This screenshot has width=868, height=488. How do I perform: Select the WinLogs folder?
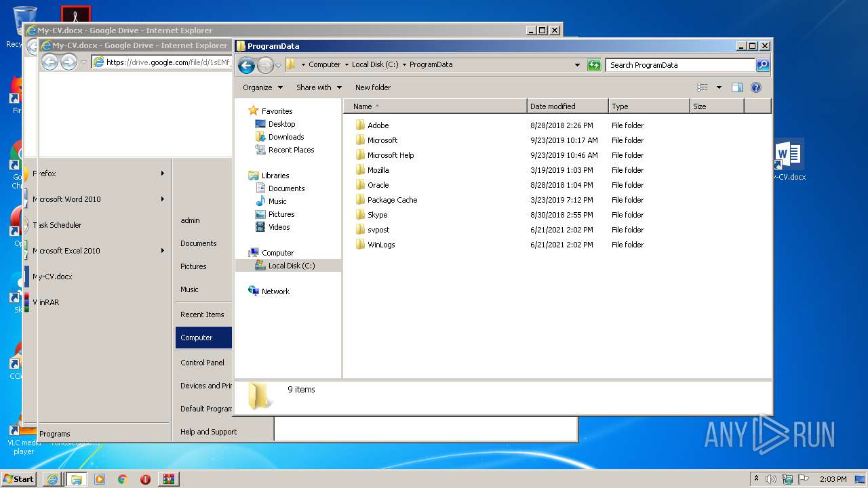[374, 245]
